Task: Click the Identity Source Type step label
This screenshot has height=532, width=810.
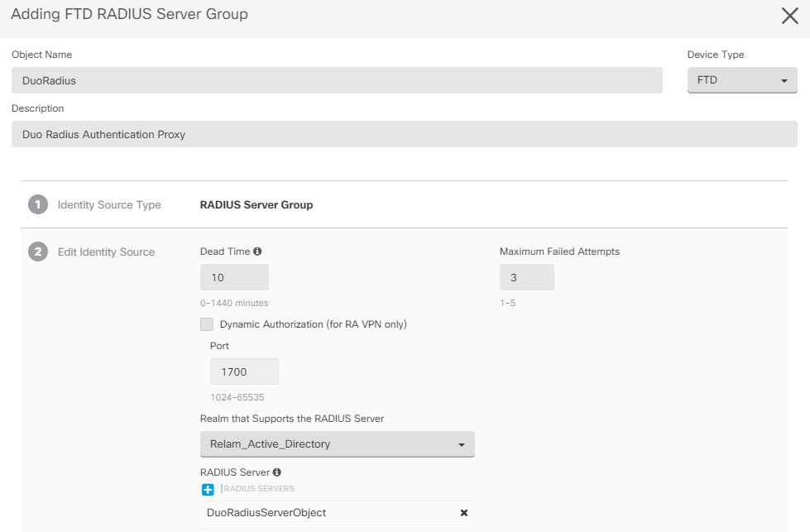Action: click(109, 204)
